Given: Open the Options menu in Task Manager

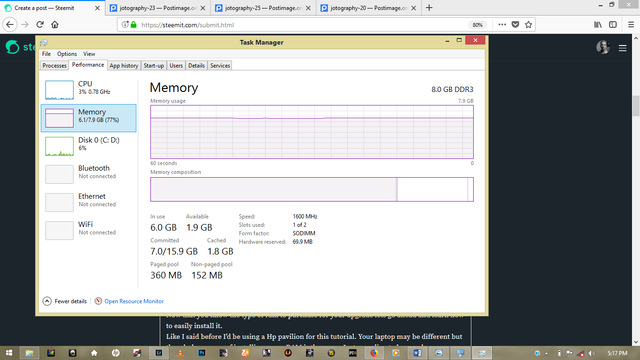Looking at the screenshot, I should tap(67, 54).
